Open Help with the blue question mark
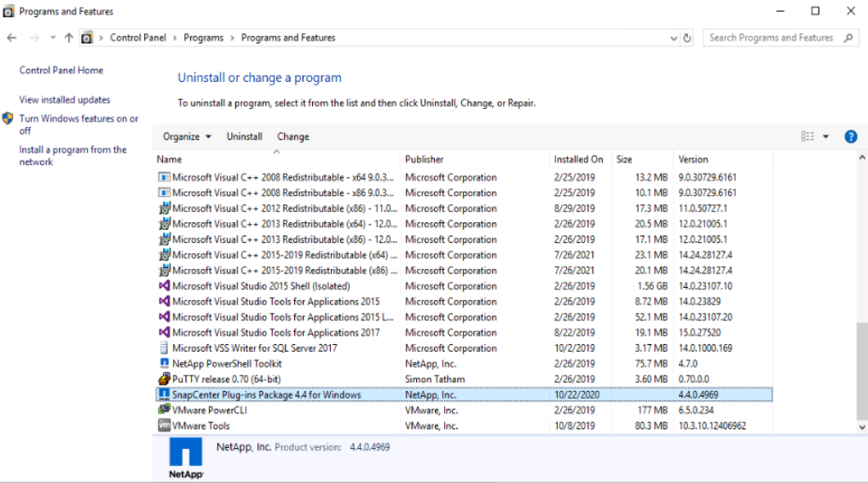 [x=850, y=136]
